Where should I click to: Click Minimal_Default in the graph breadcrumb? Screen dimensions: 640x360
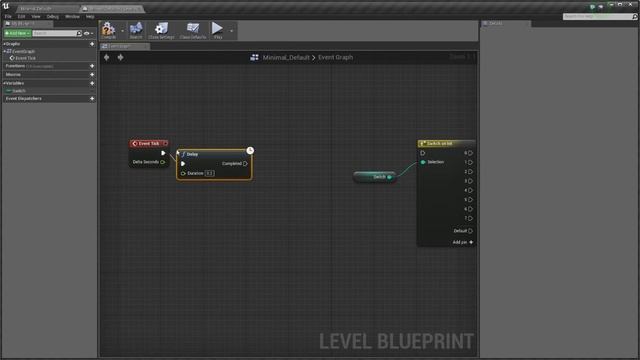tap(286, 58)
